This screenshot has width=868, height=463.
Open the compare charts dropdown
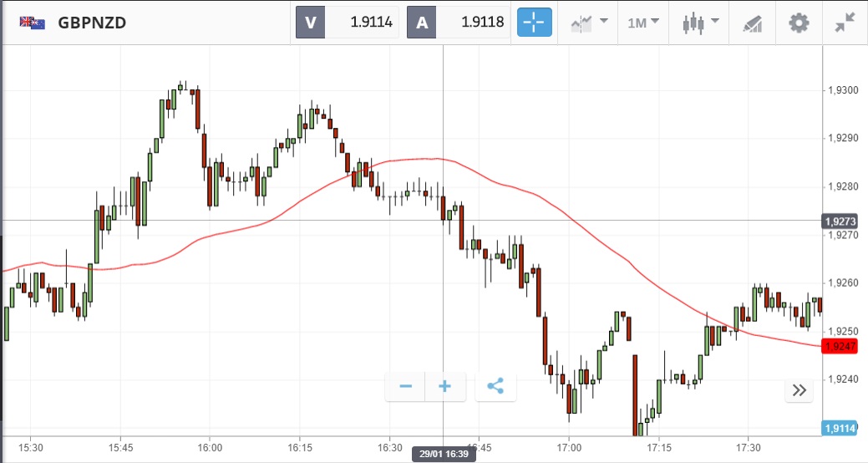coord(589,23)
